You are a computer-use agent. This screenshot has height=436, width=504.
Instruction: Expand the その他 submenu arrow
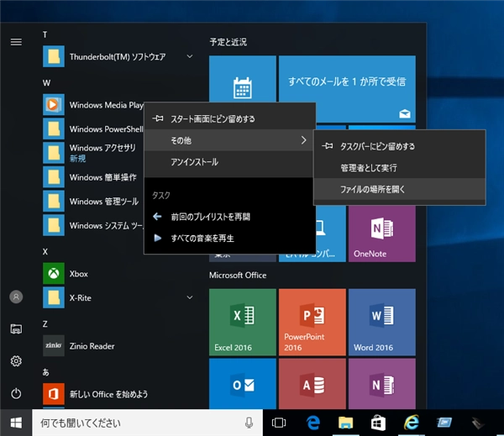click(303, 140)
